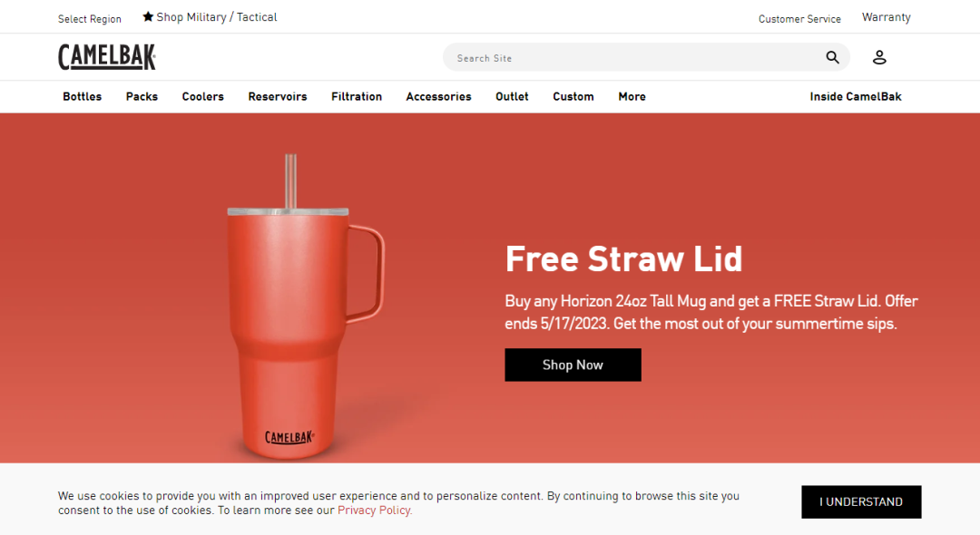The image size is (980, 535).
Task: Open the Bottles menu
Action: click(82, 97)
